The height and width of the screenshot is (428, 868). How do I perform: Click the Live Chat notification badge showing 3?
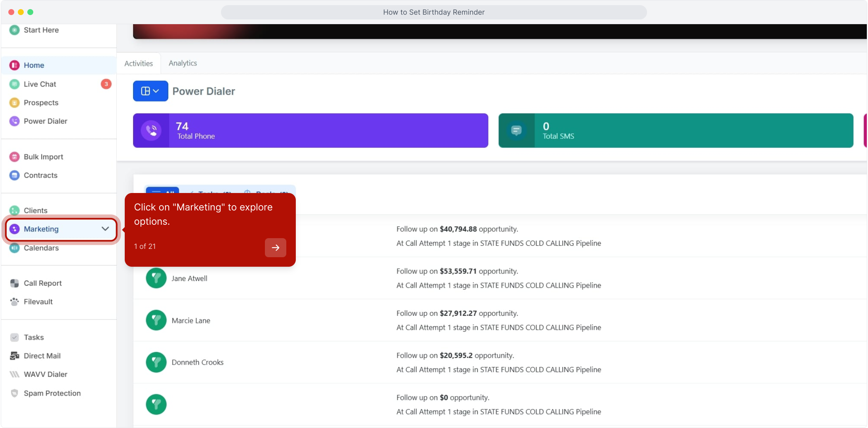point(106,84)
